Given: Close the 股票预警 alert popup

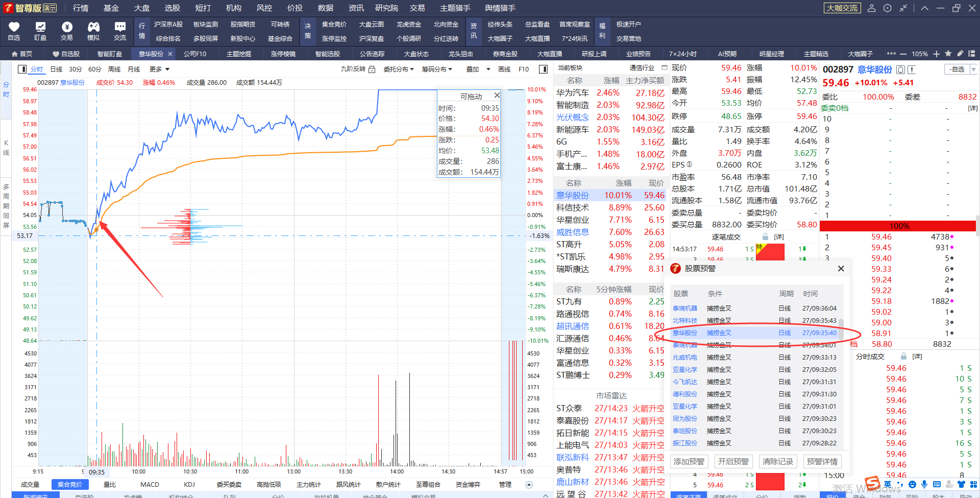Looking at the screenshot, I should pos(841,269).
